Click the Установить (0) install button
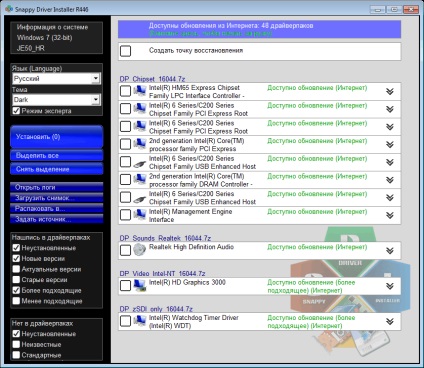 point(57,137)
